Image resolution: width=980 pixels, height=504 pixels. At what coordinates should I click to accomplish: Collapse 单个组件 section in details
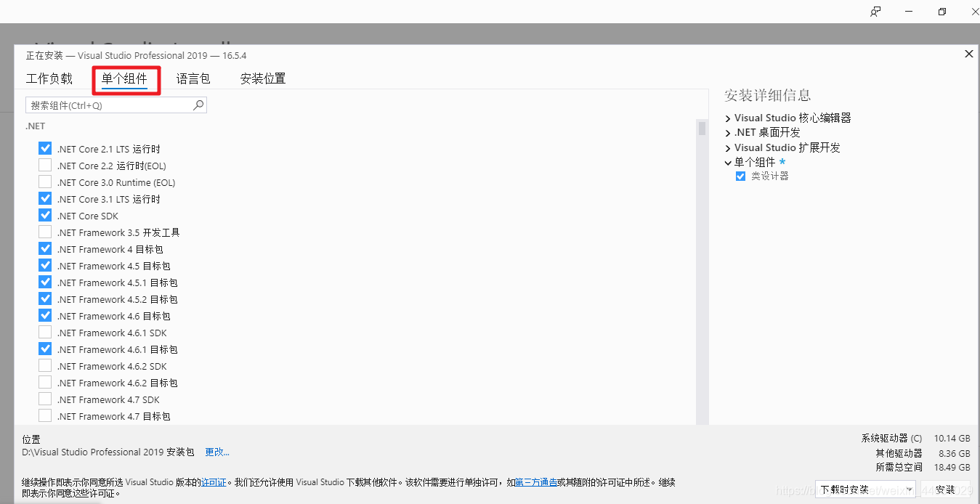(x=728, y=163)
